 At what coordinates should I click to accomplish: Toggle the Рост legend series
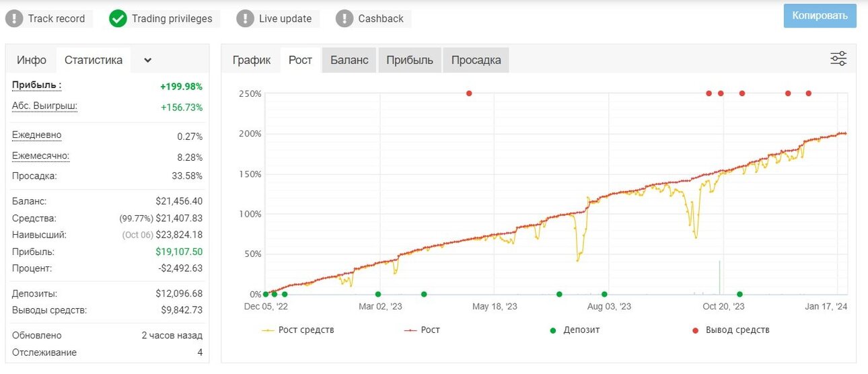point(422,330)
